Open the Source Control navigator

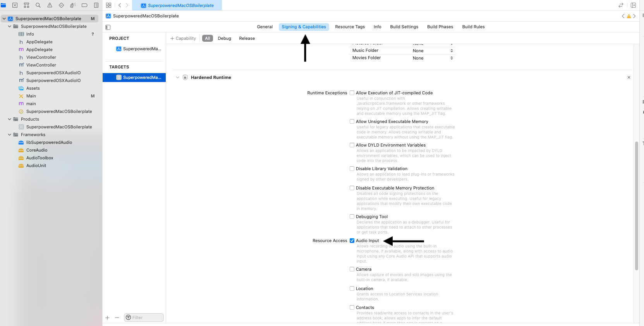[15, 5]
